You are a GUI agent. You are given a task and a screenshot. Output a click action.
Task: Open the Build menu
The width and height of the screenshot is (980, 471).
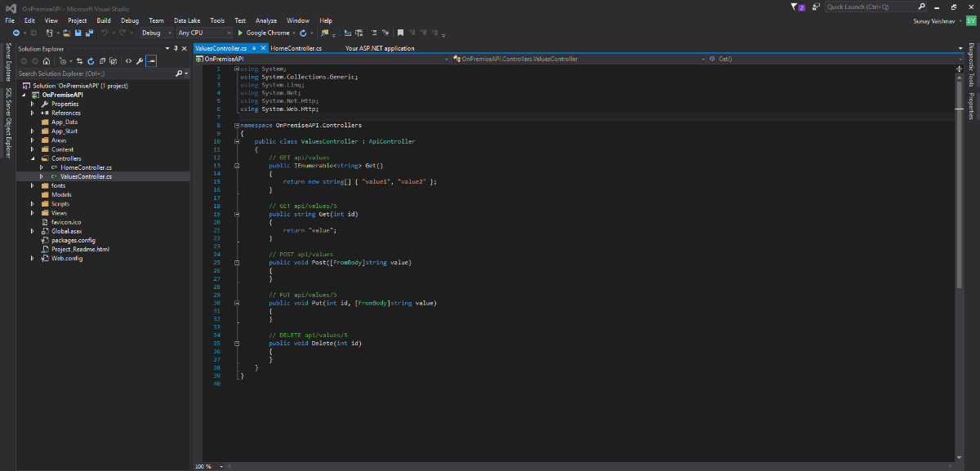coord(104,20)
